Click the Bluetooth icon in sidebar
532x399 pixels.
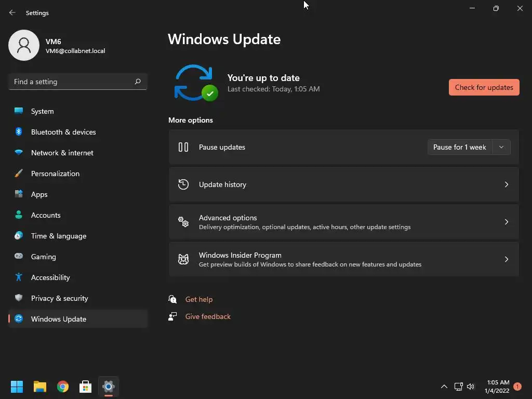[x=19, y=131]
